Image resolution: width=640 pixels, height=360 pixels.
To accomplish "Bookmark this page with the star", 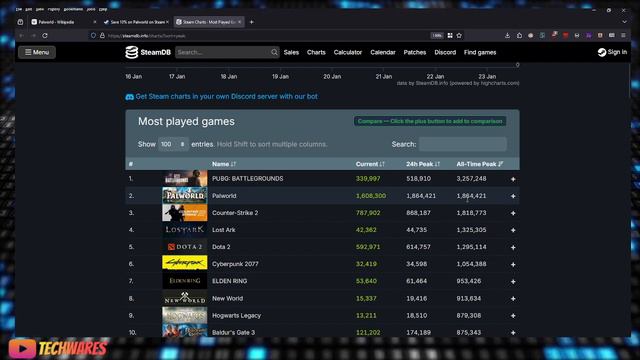I will [459, 36].
